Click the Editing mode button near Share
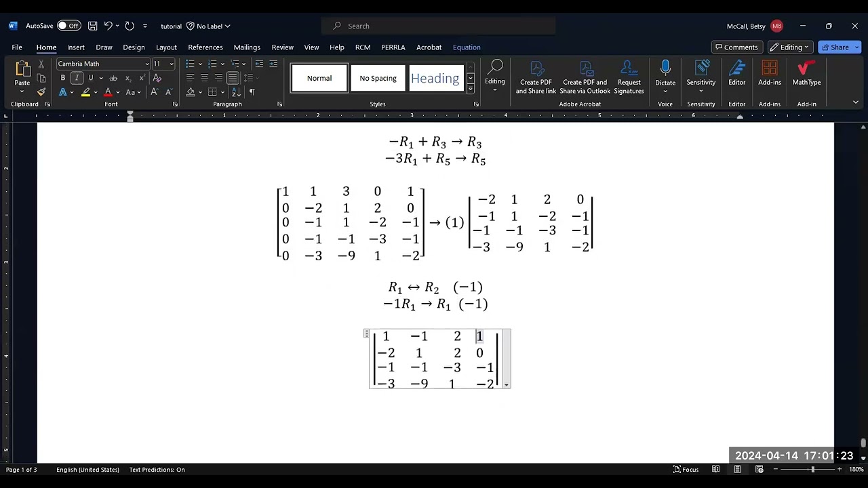 791,47
